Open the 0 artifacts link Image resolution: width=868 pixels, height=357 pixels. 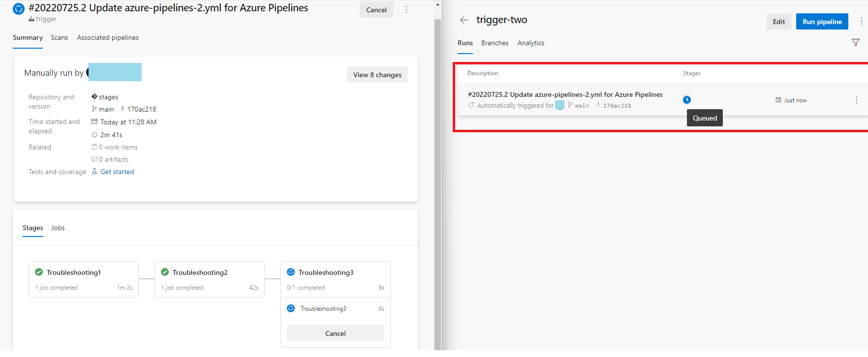point(114,159)
